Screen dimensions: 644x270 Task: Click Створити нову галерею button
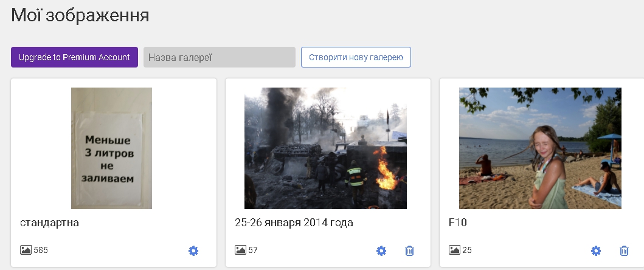(356, 57)
